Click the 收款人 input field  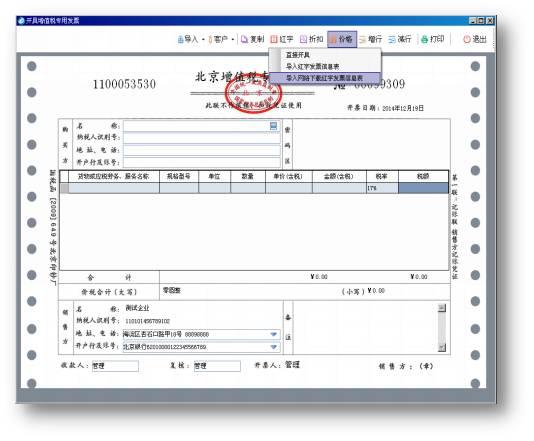[115, 366]
